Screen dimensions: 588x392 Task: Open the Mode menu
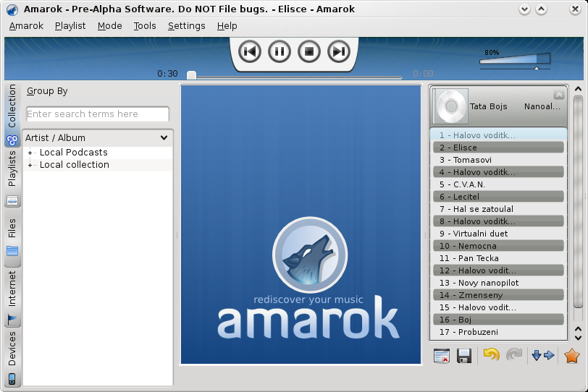[x=109, y=26]
